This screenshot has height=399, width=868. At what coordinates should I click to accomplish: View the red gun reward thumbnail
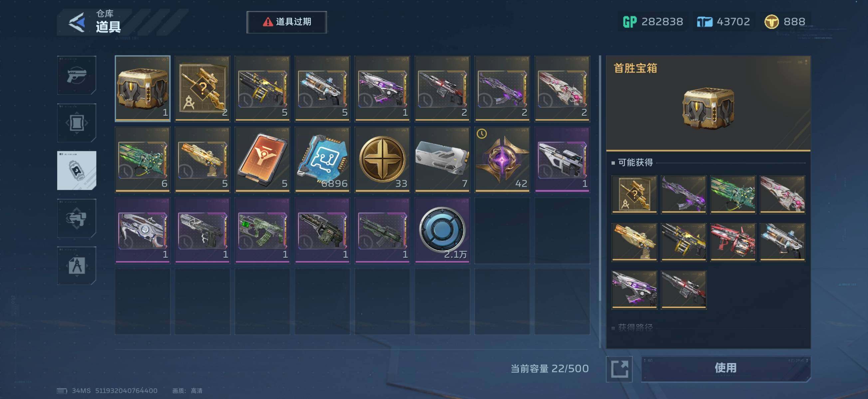[x=733, y=242]
